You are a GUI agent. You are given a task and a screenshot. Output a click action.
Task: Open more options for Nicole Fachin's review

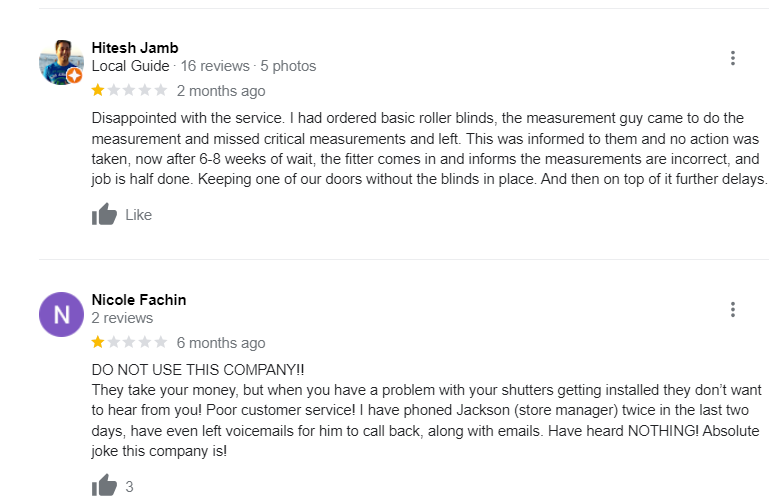coord(733,310)
